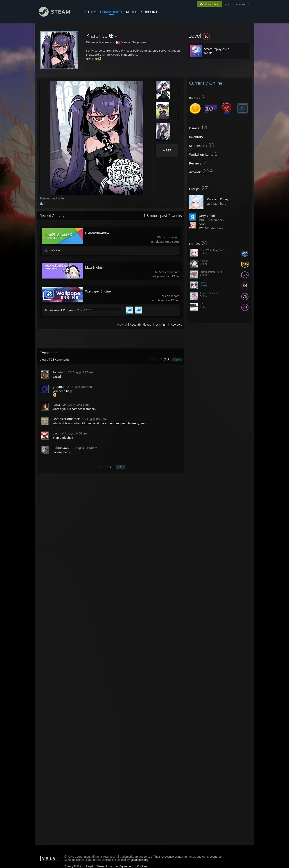Open the blue game collector badge
The image size is (289, 868).
[x=242, y=109]
